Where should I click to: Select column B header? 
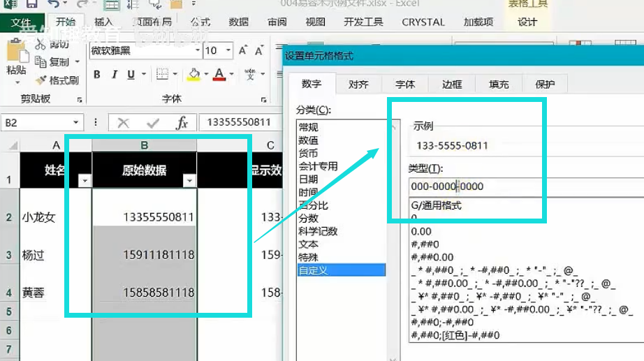[144, 145]
